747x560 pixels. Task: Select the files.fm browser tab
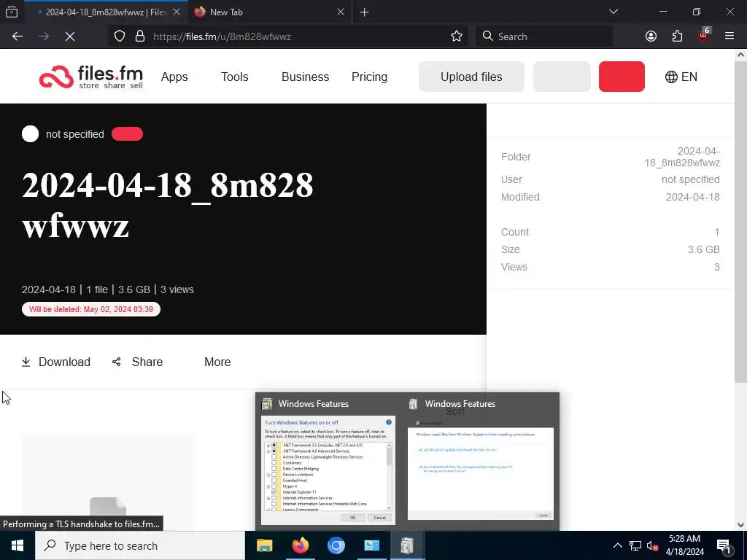point(106,12)
